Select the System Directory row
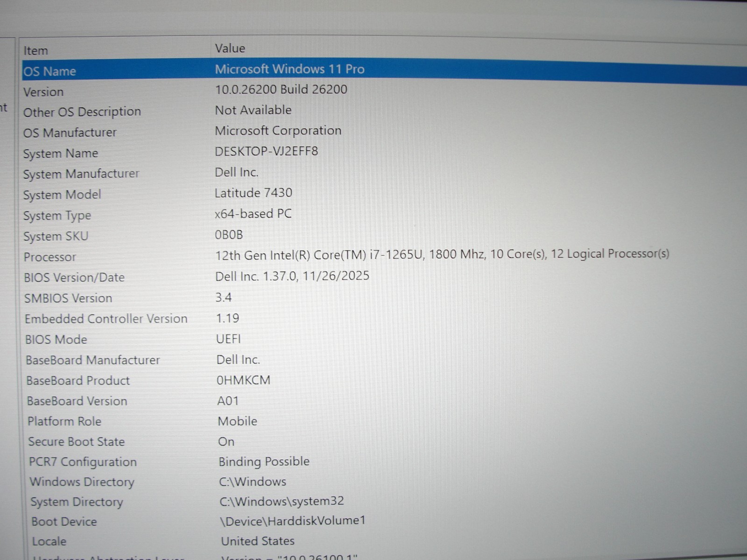Viewport: 747px width, 560px height. coord(77,502)
